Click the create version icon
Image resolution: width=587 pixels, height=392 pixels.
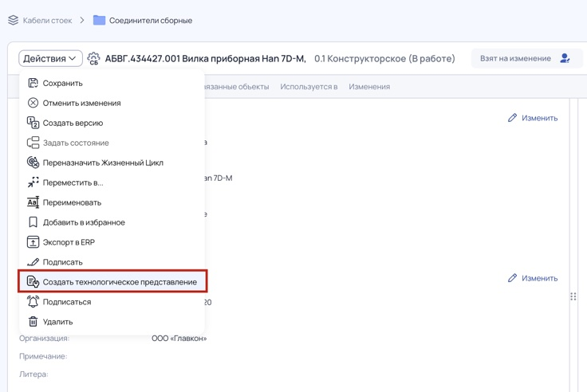click(x=33, y=123)
